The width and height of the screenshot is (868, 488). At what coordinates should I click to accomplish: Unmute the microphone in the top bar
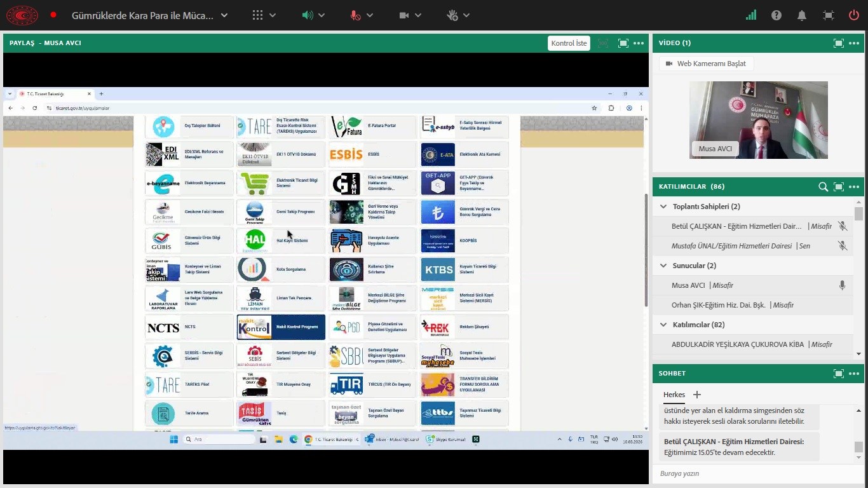(x=356, y=15)
